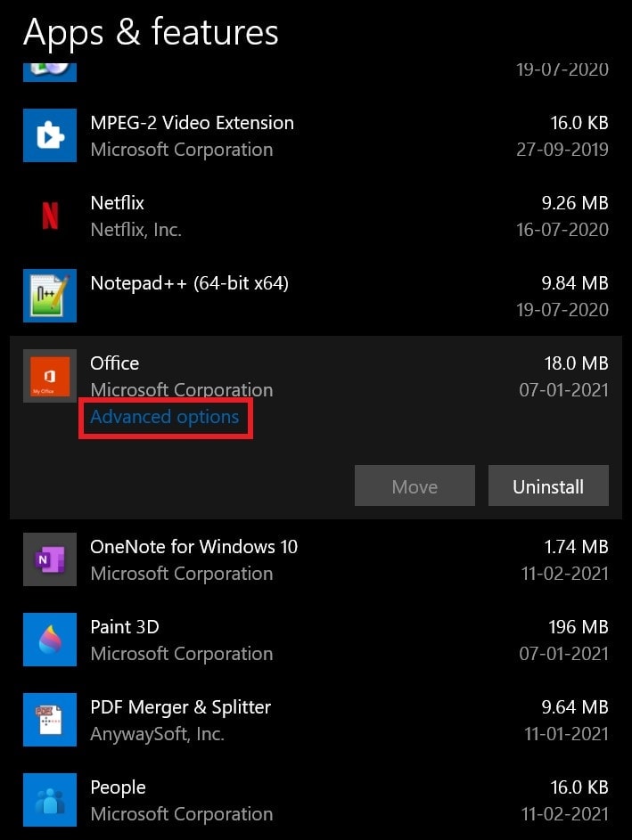632x840 pixels.
Task: Click the MPEG-2 Video Extension icon
Action: coord(50,135)
